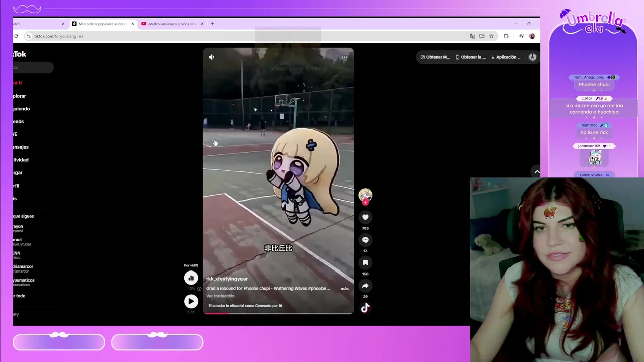Click the vidIQ round play icon button
Image resolution: width=644 pixels, height=362 pixels.
(x=191, y=301)
